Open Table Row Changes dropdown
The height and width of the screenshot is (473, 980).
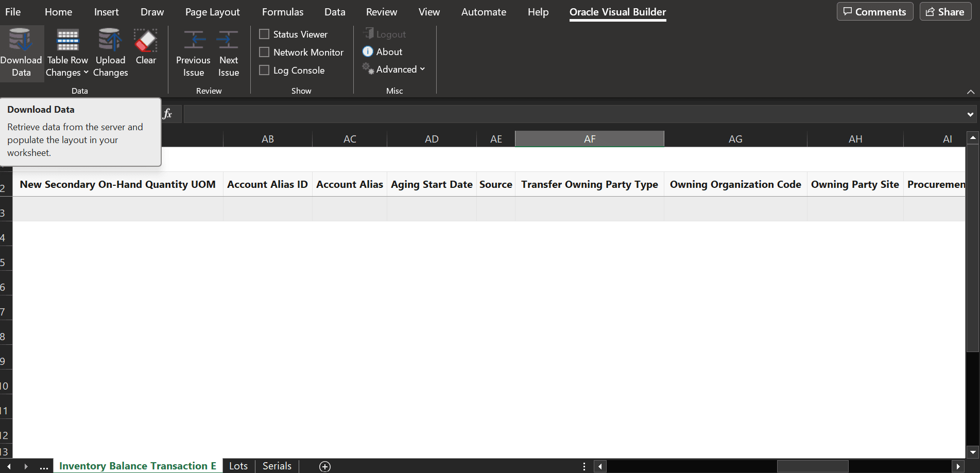point(67,54)
